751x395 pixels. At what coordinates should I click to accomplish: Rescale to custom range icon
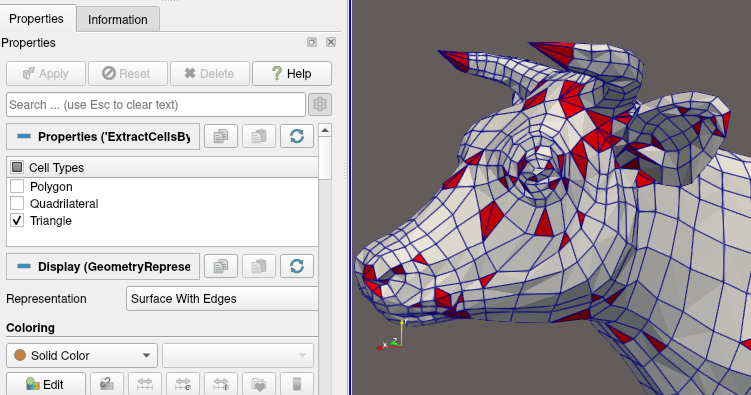pyautogui.click(x=183, y=384)
